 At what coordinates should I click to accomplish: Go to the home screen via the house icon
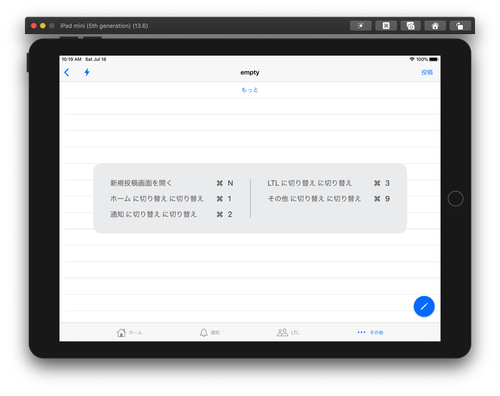point(435,26)
